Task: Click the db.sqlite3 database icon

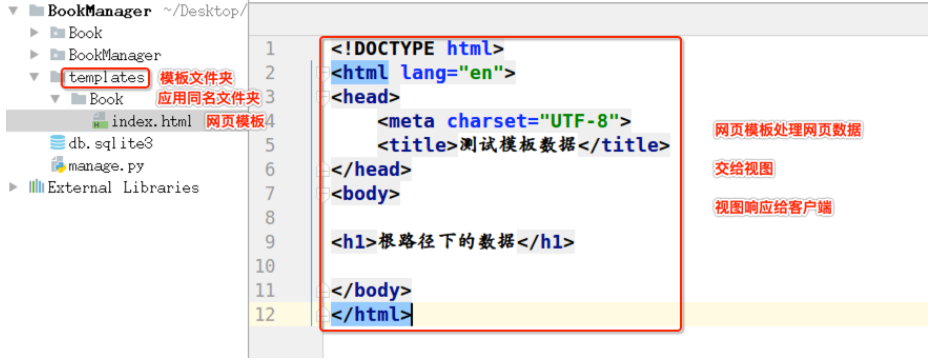Action: [57, 143]
